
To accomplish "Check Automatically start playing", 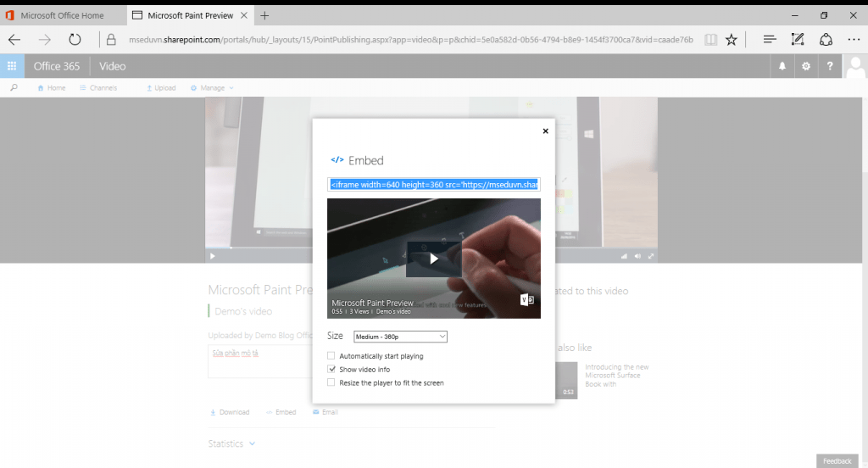I will pos(331,355).
